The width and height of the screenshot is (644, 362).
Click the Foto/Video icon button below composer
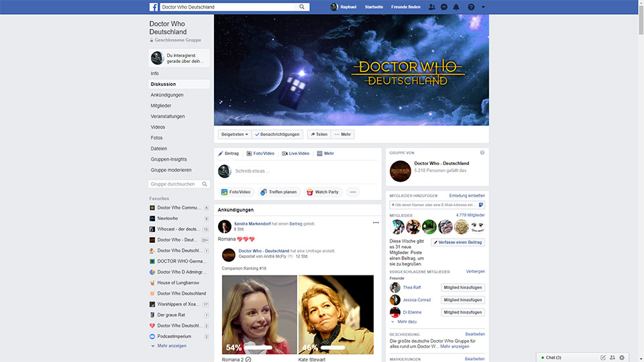tap(235, 192)
